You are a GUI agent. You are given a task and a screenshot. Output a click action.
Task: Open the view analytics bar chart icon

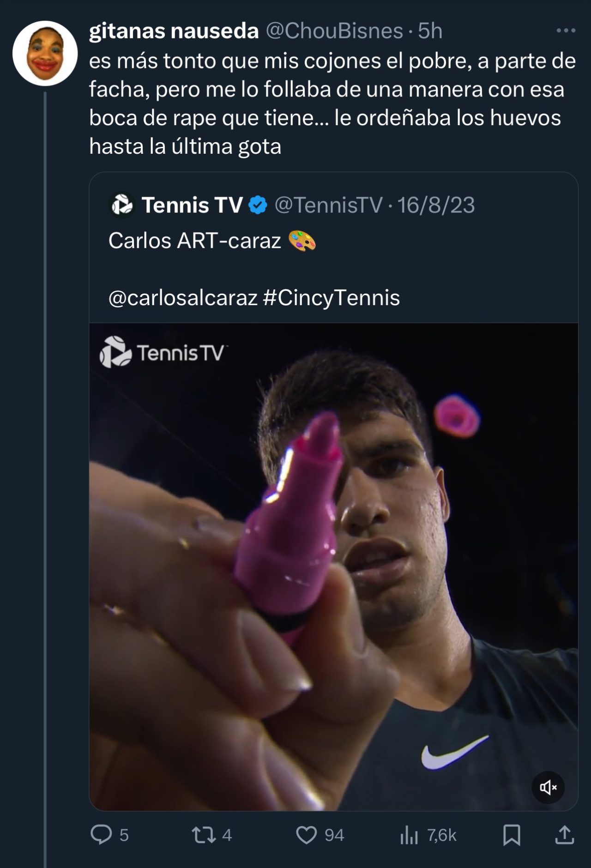pyautogui.click(x=409, y=834)
